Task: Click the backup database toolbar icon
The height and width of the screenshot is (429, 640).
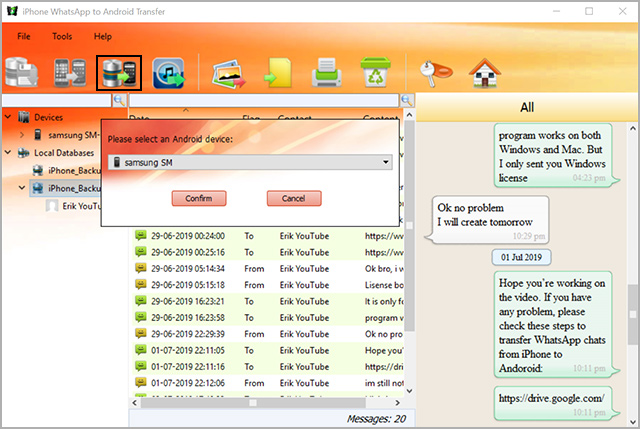Action: tap(22, 72)
